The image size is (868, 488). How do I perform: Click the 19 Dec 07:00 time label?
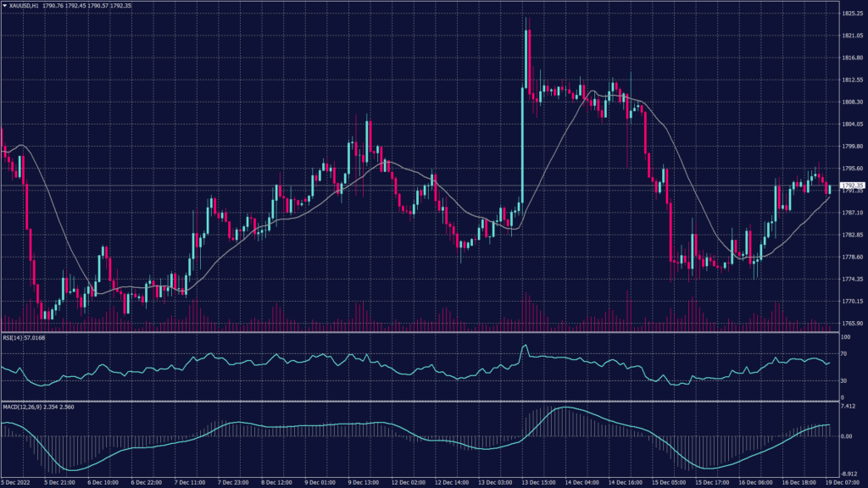(x=841, y=482)
